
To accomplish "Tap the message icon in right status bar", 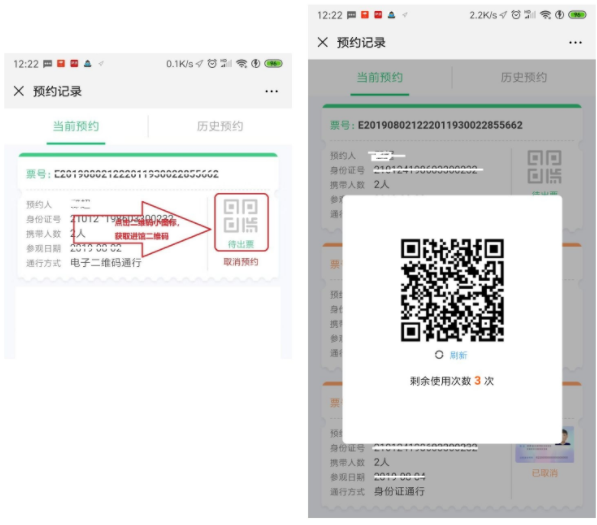I will (x=351, y=15).
